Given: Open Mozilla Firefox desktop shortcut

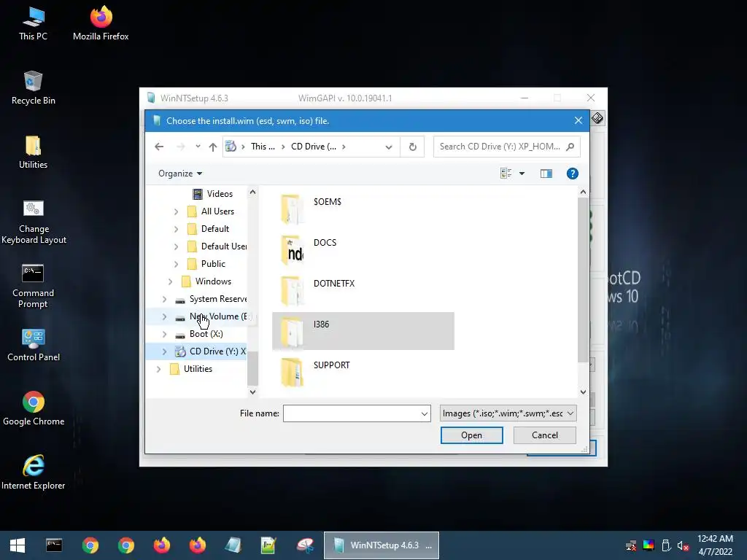Looking at the screenshot, I should click(x=101, y=23).
